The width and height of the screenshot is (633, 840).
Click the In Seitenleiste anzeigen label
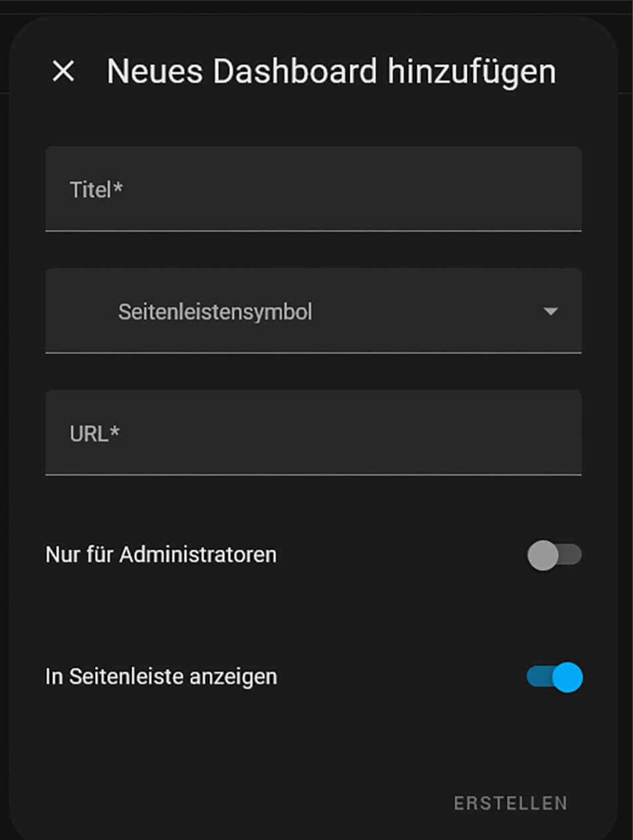click(161, 677)
